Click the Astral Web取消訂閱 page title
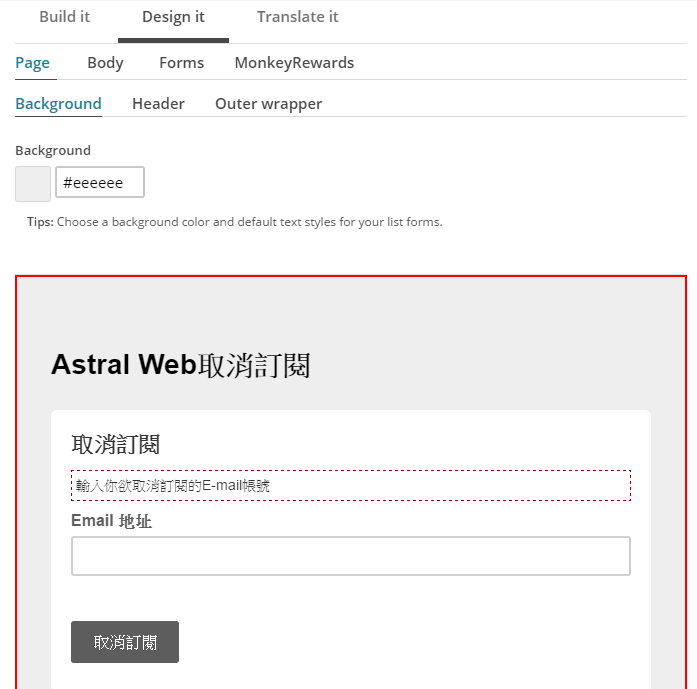 pos(180,365)
